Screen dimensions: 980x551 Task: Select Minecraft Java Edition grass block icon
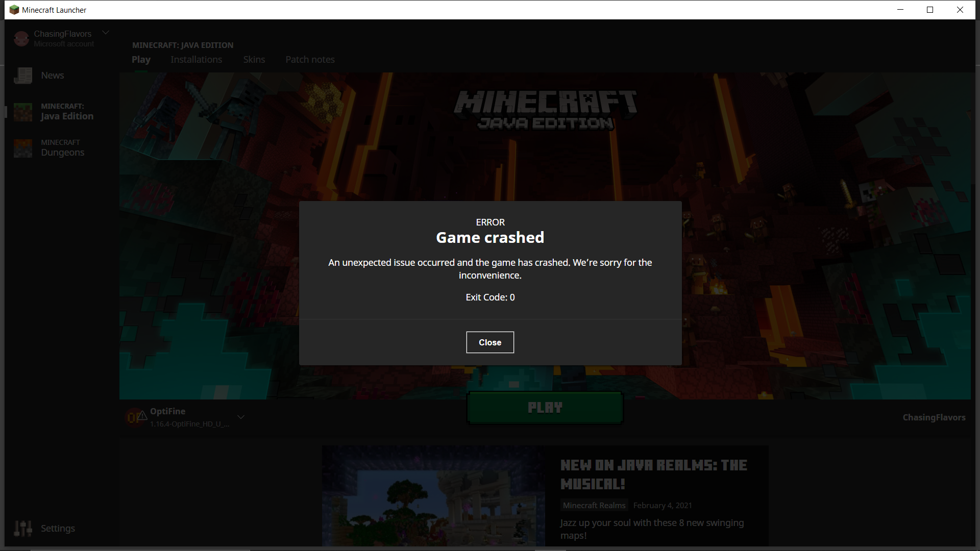[23, 112]
